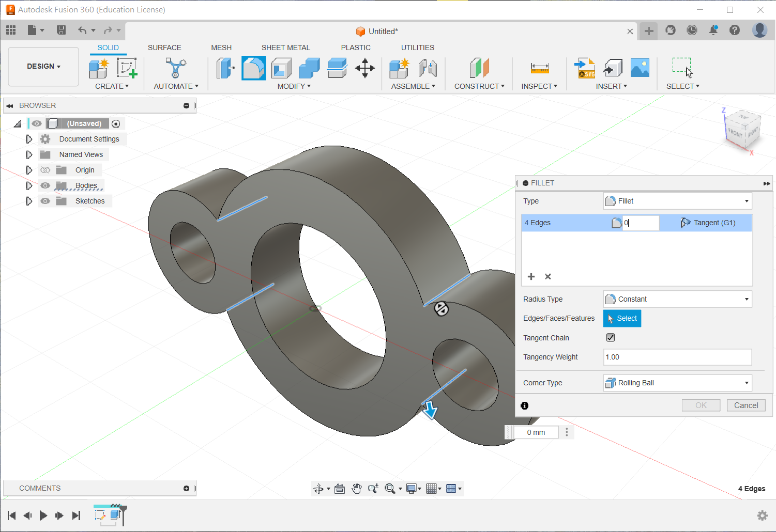Open the Corner Type Rolling Ball dropdown

coord(677,383)
